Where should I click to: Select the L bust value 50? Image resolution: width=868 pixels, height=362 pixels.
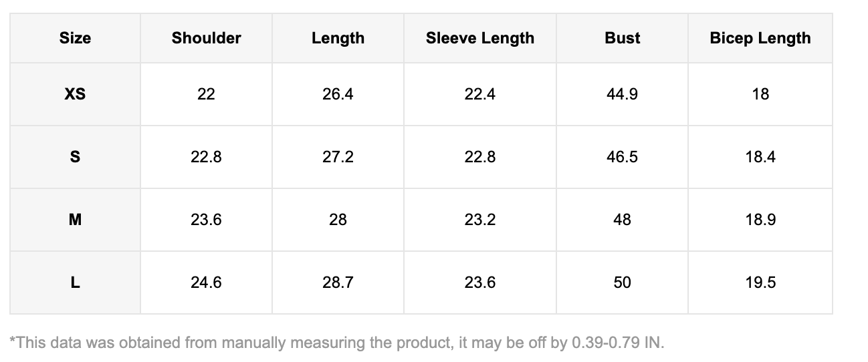click(x=622, y=283)
